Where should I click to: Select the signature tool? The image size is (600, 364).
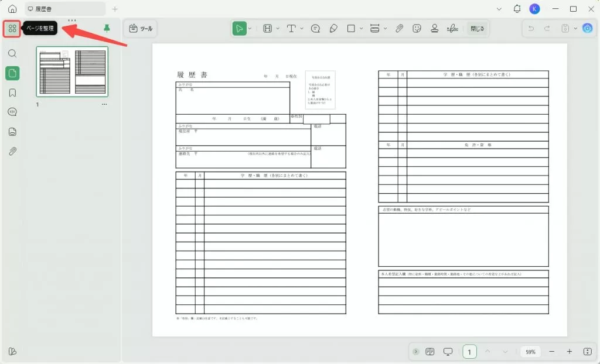[x=452, y=28]
